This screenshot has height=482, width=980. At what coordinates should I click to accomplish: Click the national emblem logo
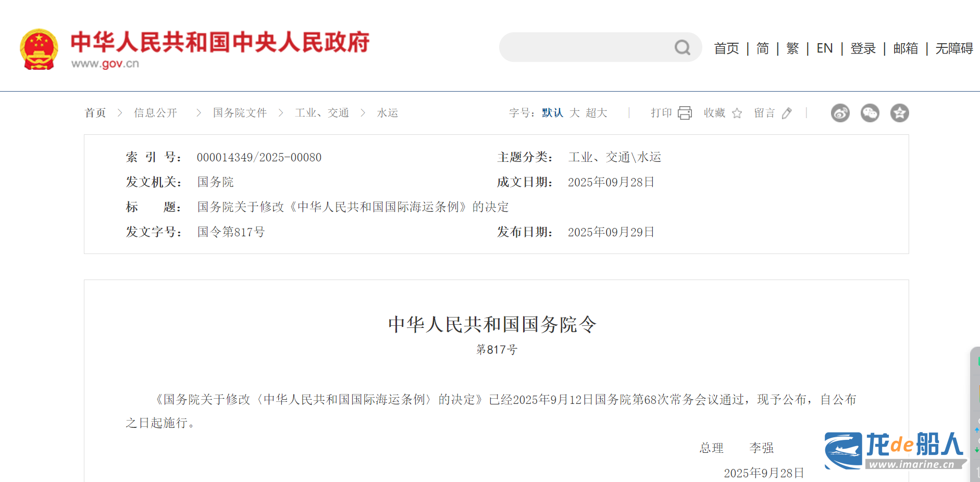point(39,49)
